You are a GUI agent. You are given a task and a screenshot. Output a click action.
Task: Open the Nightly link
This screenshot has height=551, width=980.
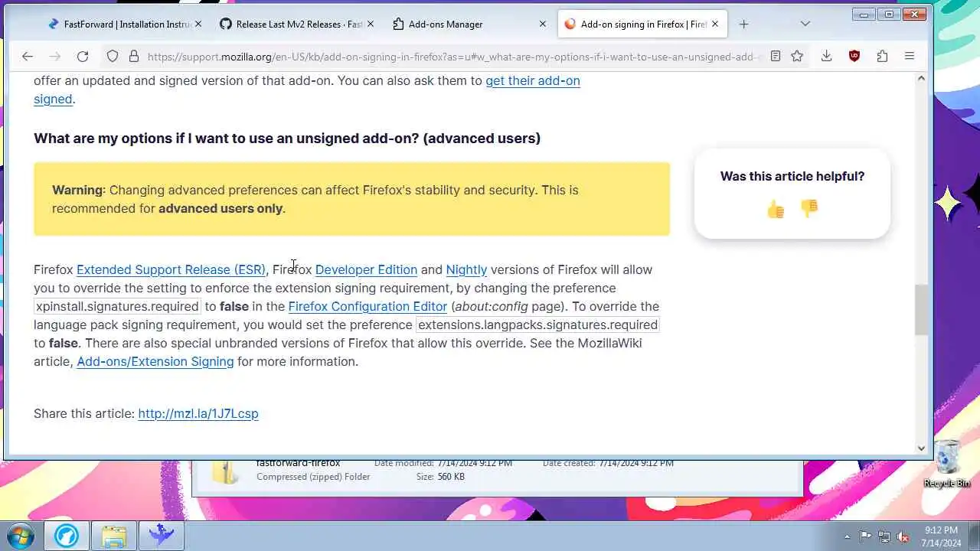tap(466, 269)
